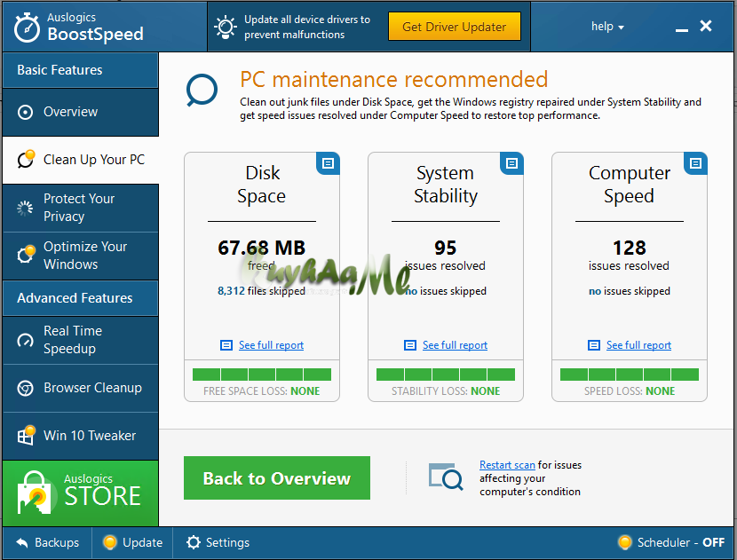The image size is (737, 560).
Task: Click the Backups button label
Action: point(57,542)
